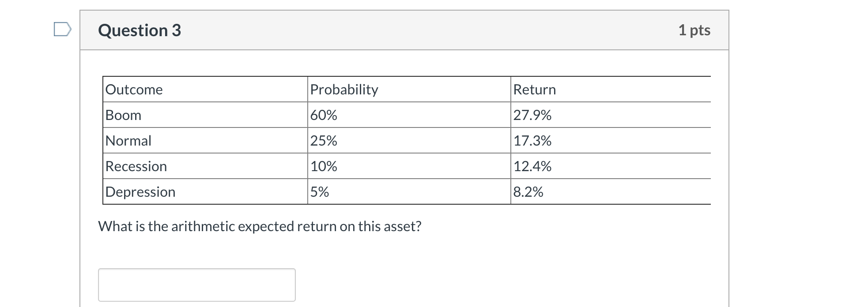Click the 8.2% return value
This screenshot has width=868, height=307.
528,192
